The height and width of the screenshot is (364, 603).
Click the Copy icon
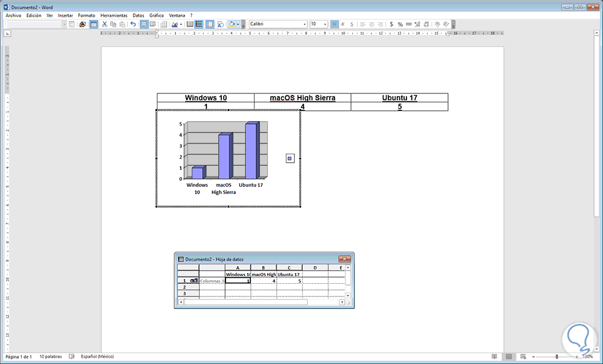pos(113,24)
